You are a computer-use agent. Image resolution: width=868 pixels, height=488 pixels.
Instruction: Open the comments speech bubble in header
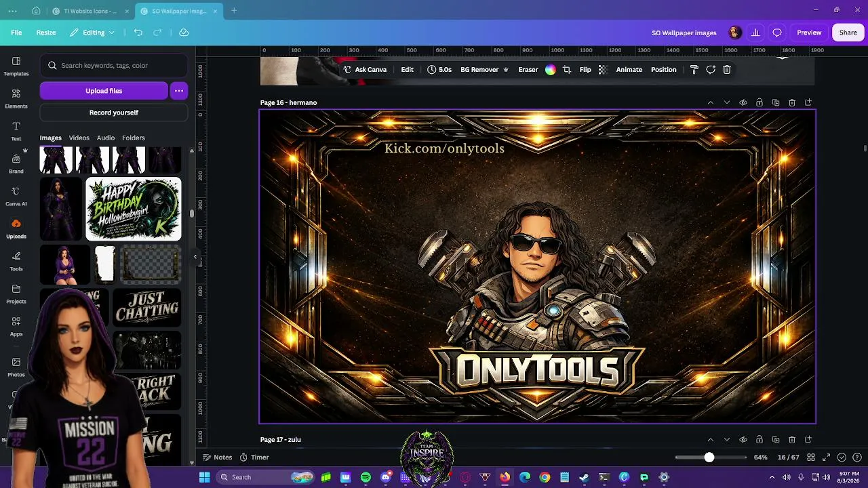tap(777, 33)
